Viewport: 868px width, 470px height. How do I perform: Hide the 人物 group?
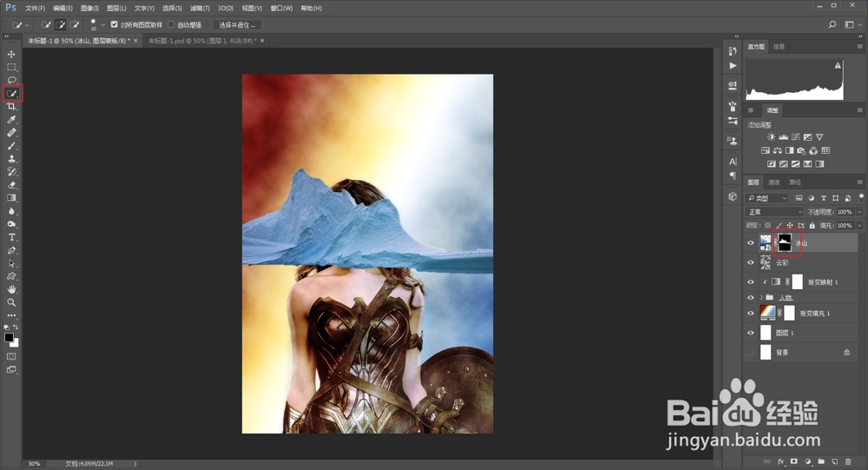(x=751, y=298)
